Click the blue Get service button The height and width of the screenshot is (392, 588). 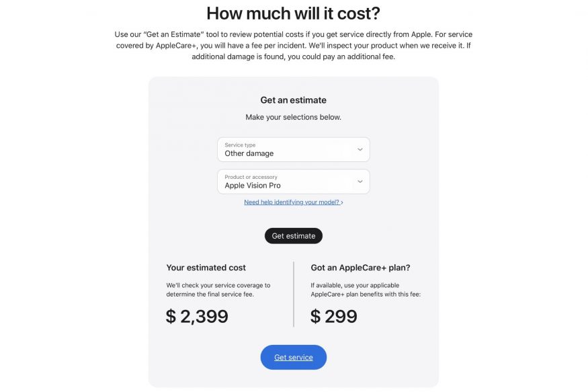click(x=293, y=357)
